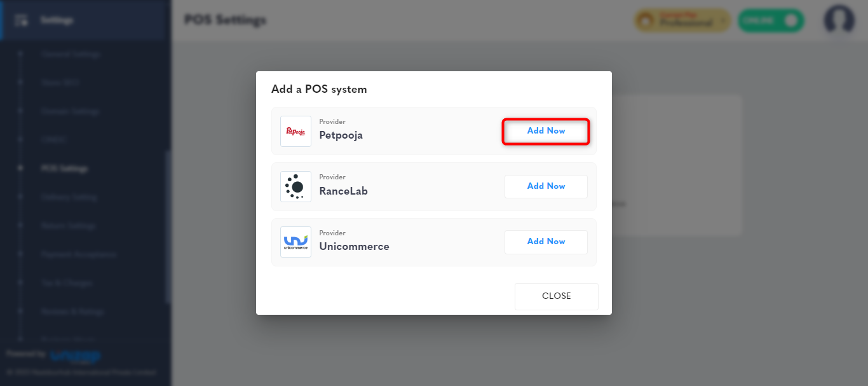Open the Powered by brand logo link
This screenshot has width=868, height=386.
tap(75, 355)
